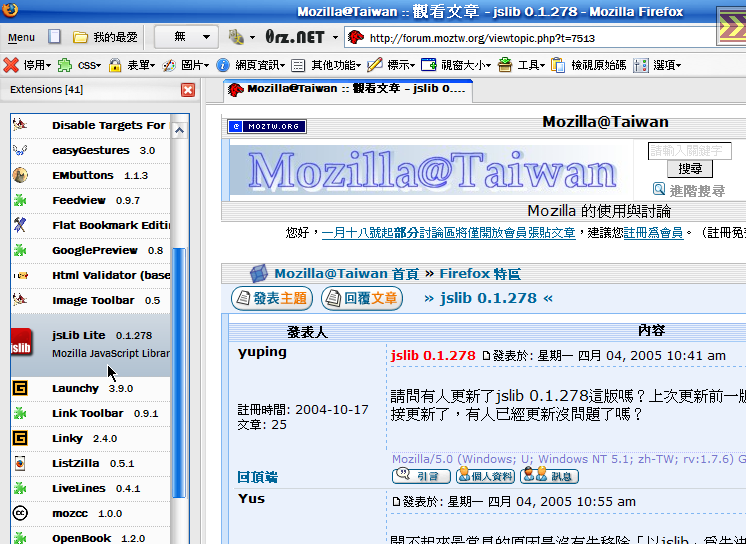Viewport: 746px width, 544px height.
Task: Click the EMbuttons extension icon
Action: pos(20,175)
